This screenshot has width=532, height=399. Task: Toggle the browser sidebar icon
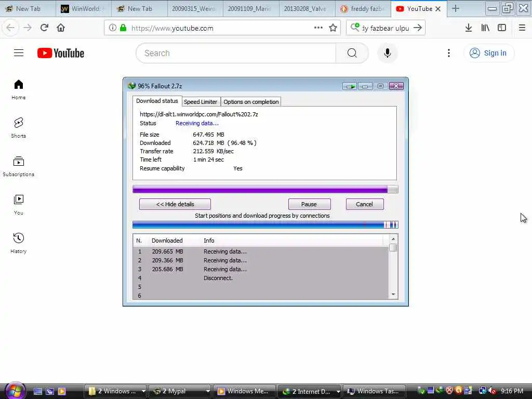click(502, 28)
